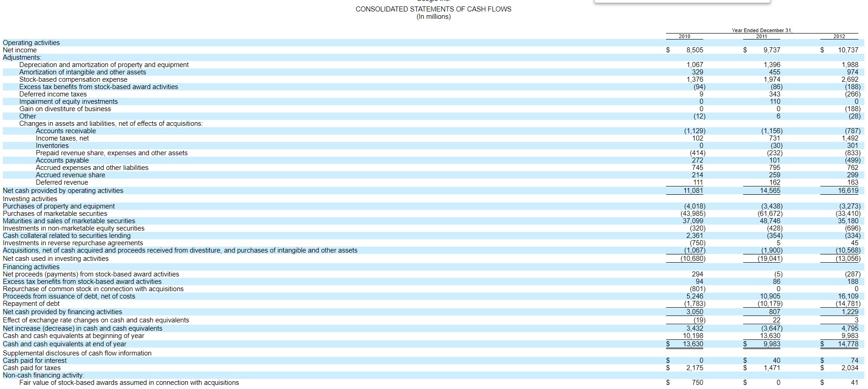The width and height of the screenshot is (868, 389).
Task: Click 'Effect of exchange rate changes' row label
Action: click(96, 320)
